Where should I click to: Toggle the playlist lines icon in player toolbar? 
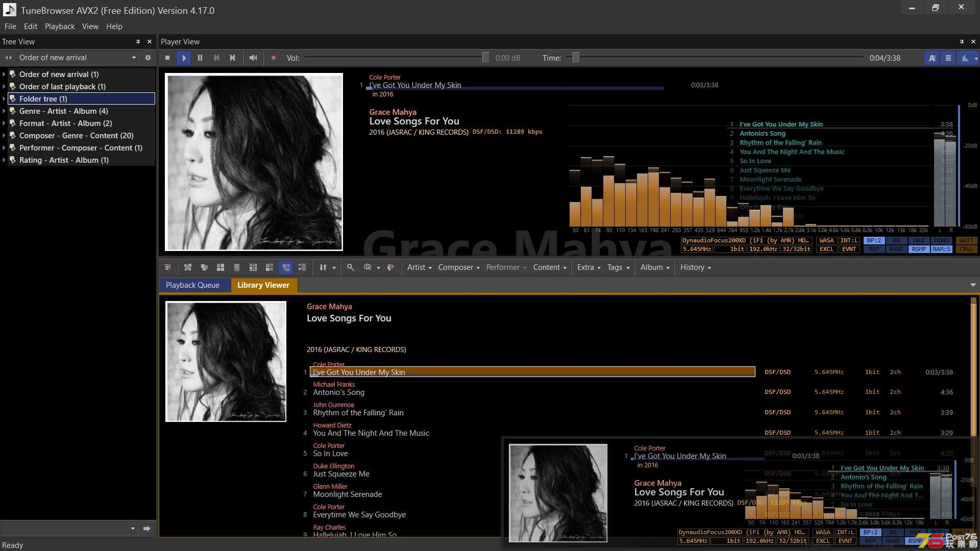[x=948, y=58]
